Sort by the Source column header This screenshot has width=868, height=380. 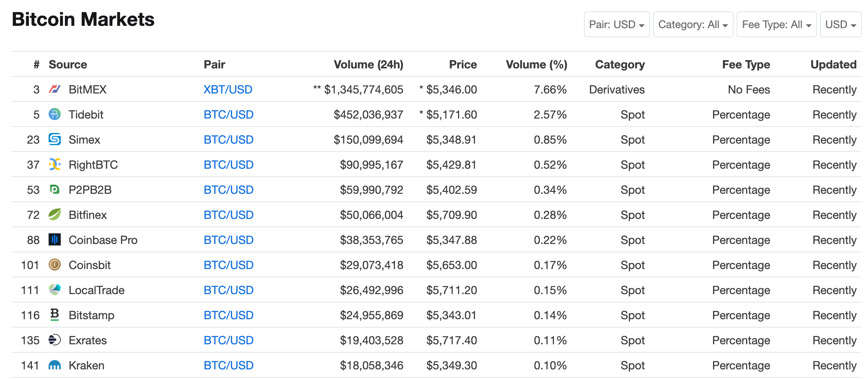pyautogui.click(x=68, y=65)
